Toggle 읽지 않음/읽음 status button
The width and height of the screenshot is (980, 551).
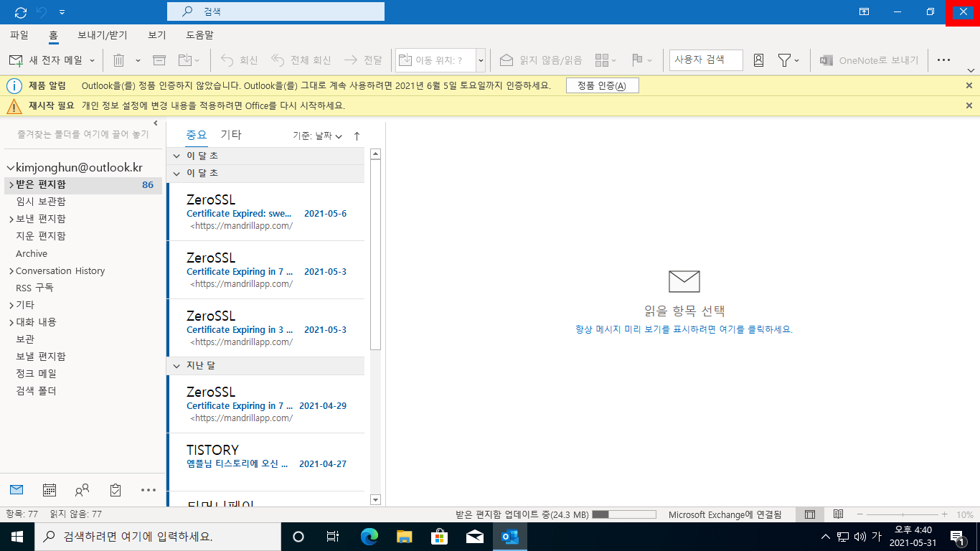tap(541, 60)
